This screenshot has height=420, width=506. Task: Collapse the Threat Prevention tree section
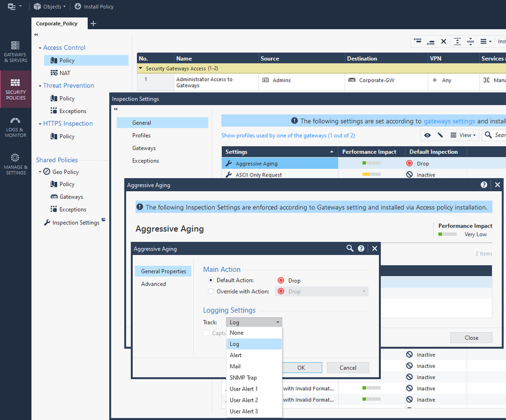coord(40,86)
